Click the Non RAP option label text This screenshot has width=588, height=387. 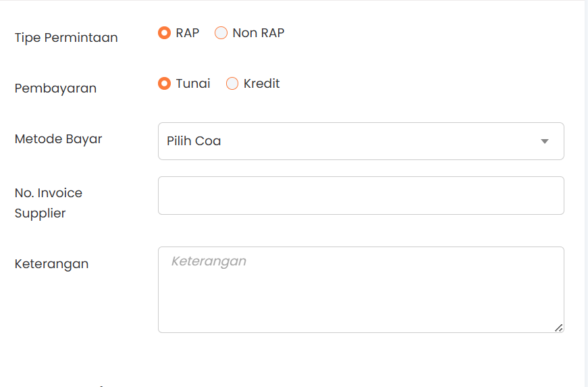pos(259,32)
